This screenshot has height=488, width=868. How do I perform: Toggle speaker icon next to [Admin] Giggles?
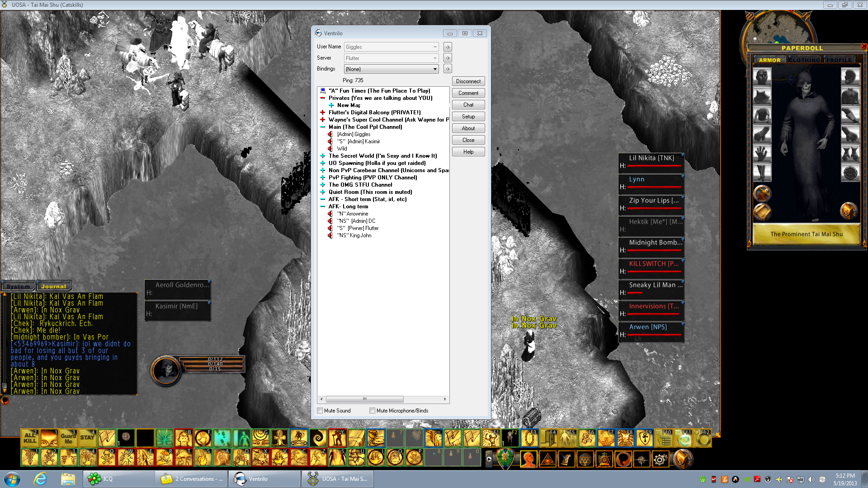[x=330, y=134]
